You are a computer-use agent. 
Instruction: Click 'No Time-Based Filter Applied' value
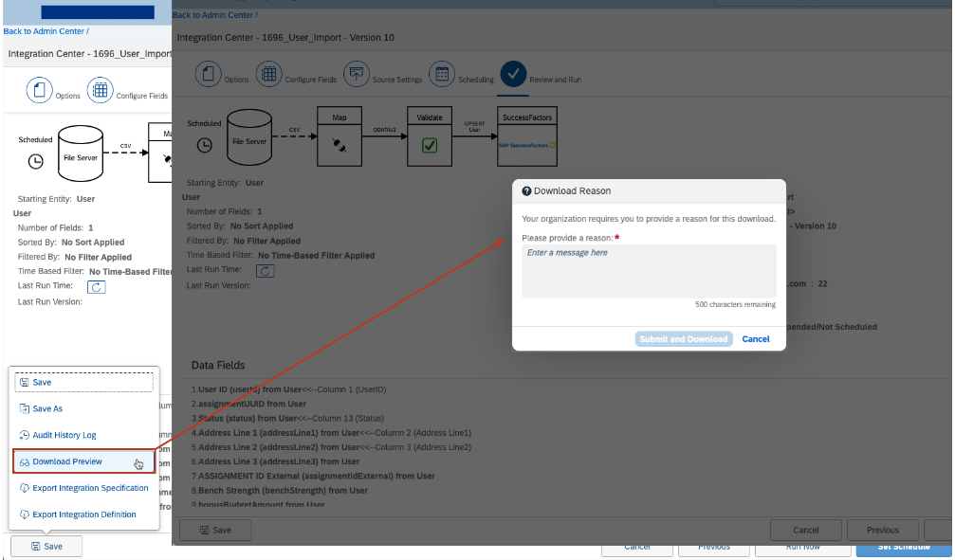316,256
